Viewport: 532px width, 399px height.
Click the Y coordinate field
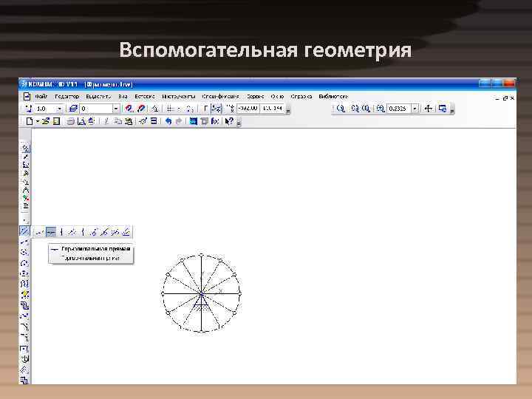(272, 108)
